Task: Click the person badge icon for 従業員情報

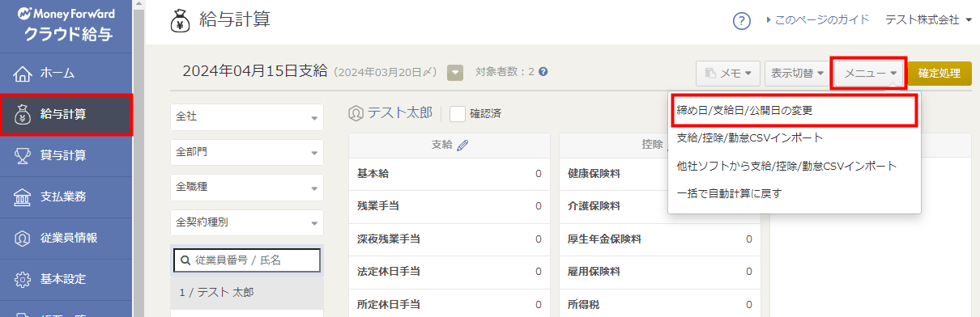Action: [23, 238]
